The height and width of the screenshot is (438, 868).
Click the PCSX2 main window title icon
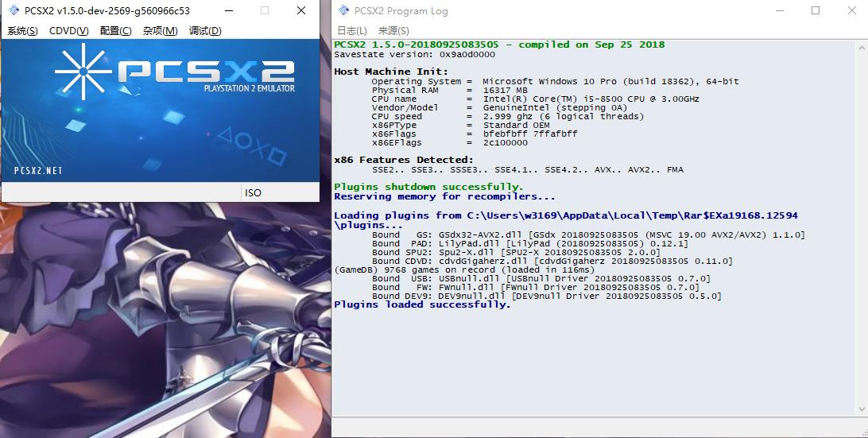pos(14,10)
